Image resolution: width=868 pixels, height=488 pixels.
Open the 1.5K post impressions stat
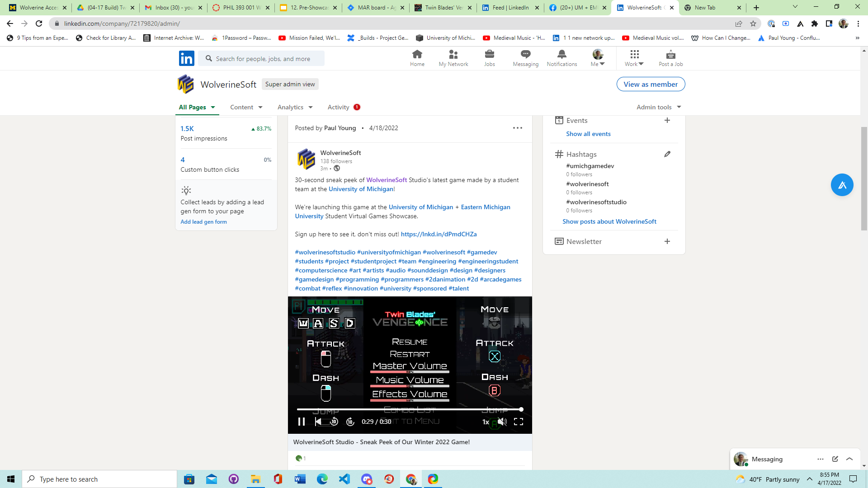[x=187, y=129]
